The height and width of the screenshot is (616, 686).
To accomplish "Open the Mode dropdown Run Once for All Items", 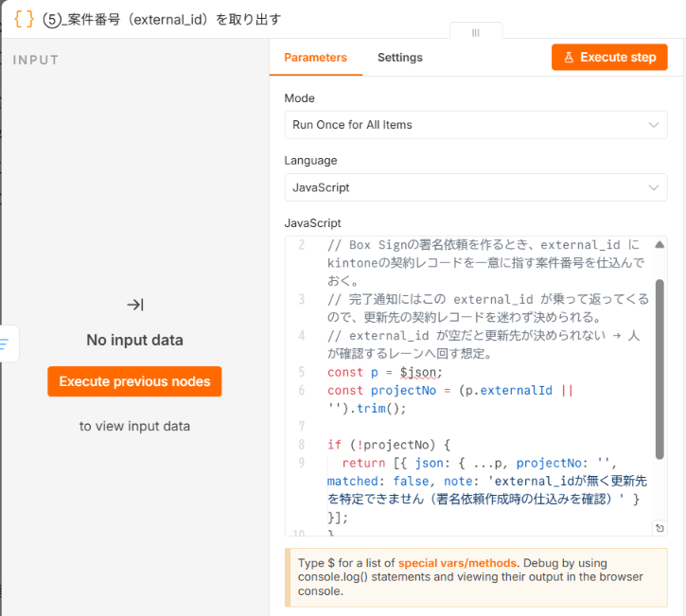I will (476, 125).
